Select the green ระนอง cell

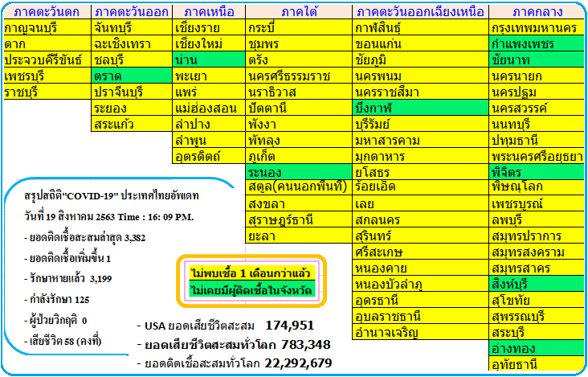click(299, 172)
